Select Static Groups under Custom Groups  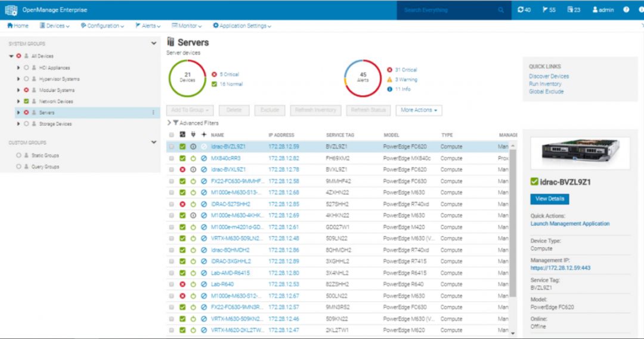(45, 155)
